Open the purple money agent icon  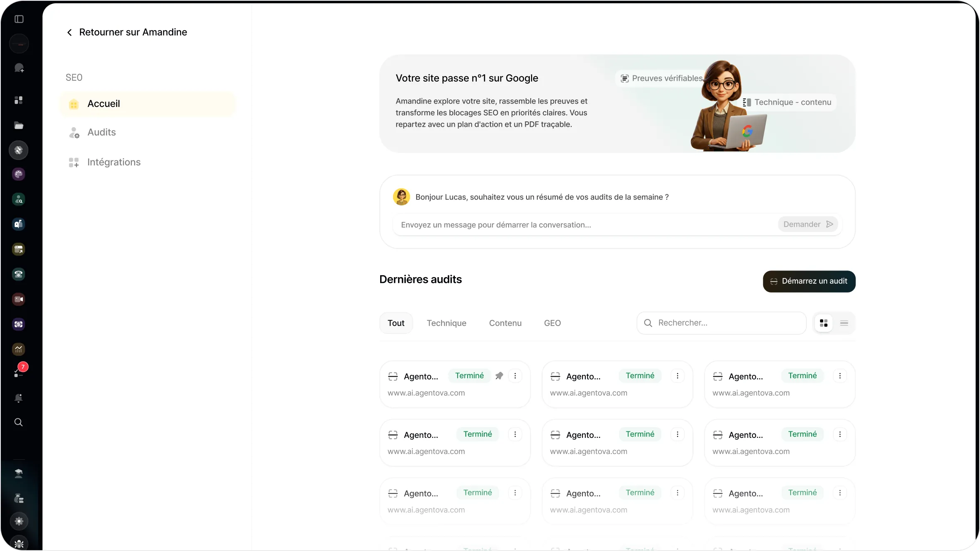click(x=19, y=324)
